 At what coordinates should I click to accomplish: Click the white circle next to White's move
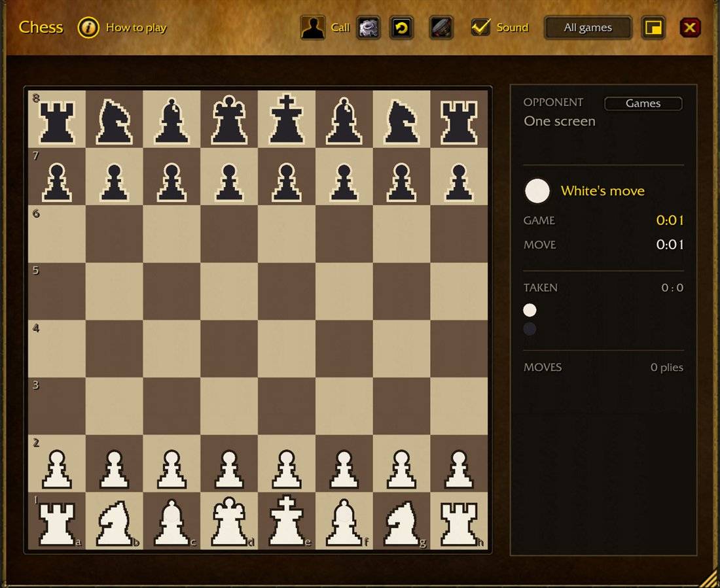(537, 190)
